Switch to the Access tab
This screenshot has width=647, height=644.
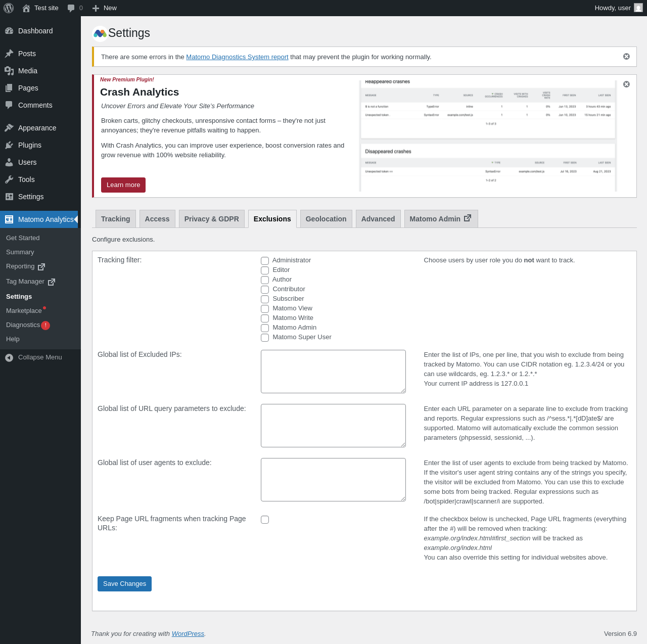point(157,219)
